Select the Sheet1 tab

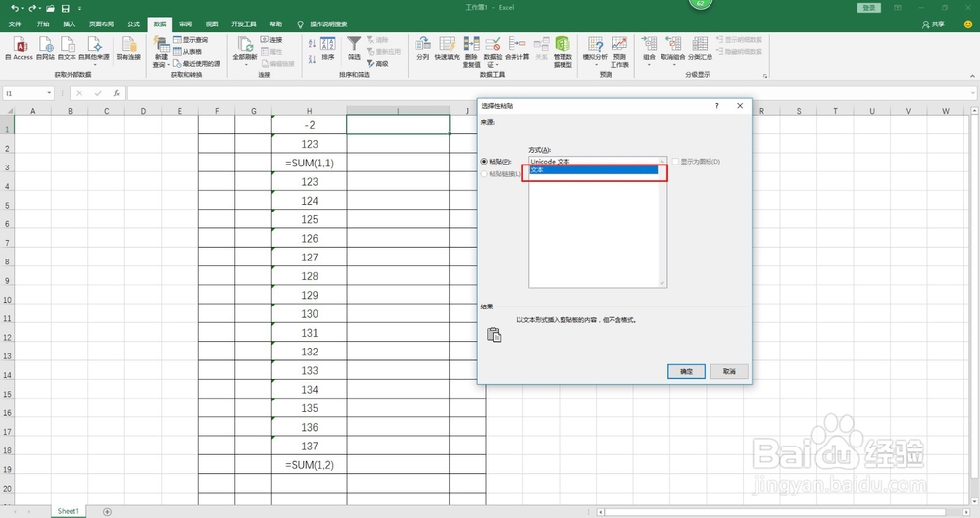coord(69,511)
